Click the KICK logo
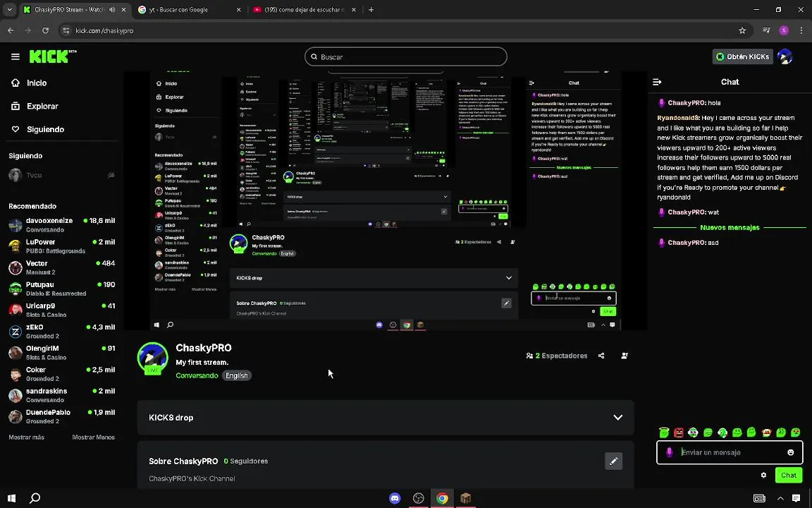 pos(52,56)
